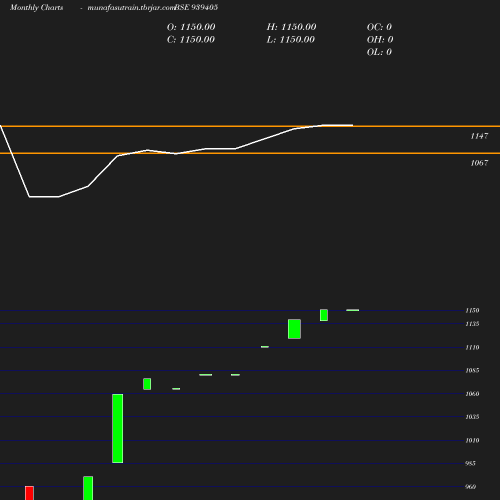
Task: Click the 'Monthly Charts' title text
Action: point(36,7)
